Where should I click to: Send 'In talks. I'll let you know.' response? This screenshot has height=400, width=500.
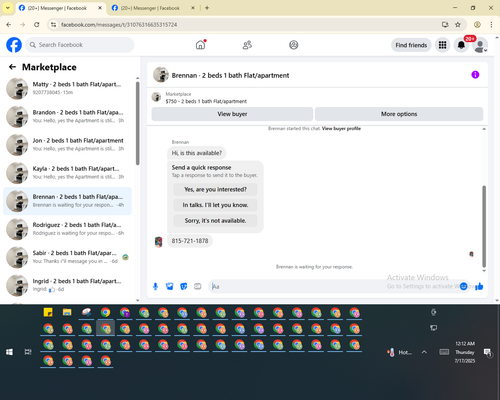pos(215,205)
